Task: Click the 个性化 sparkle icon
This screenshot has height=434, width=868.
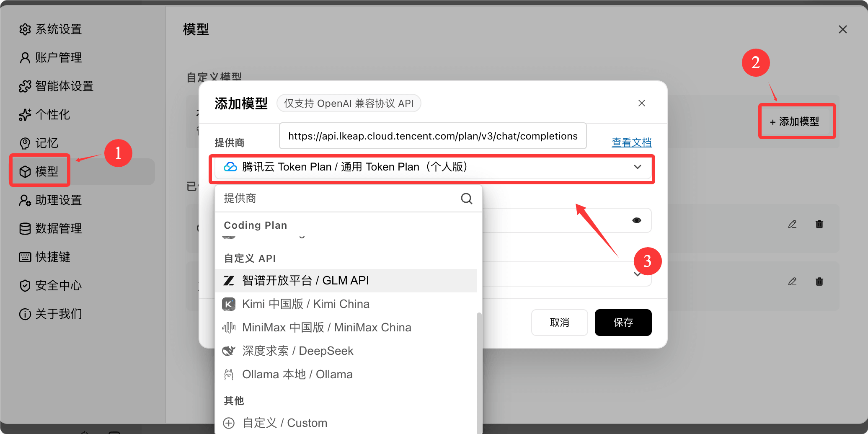Action: point(25,115)
